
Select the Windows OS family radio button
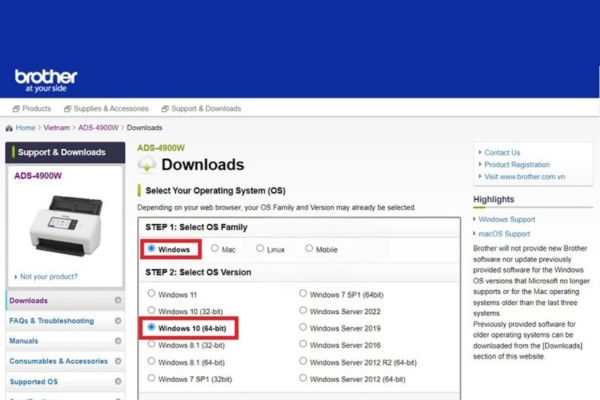click(x=152, y=249)
